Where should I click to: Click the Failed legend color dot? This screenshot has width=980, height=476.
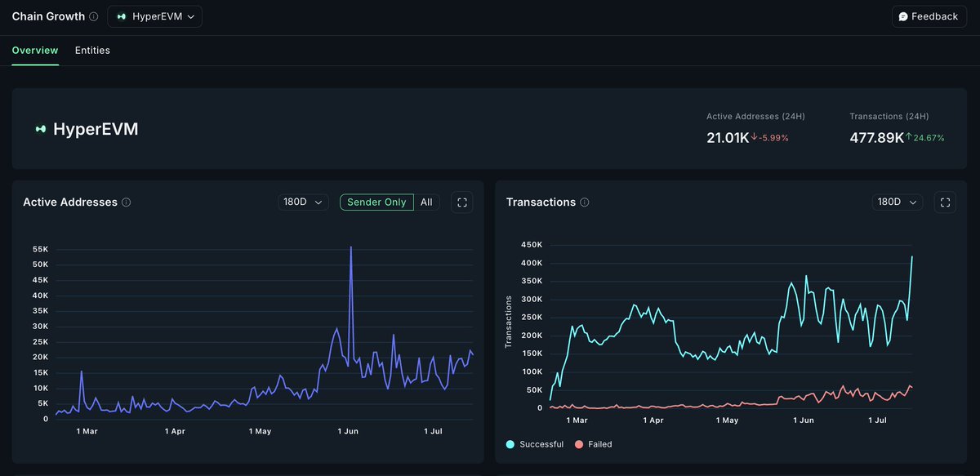(579, 444)
